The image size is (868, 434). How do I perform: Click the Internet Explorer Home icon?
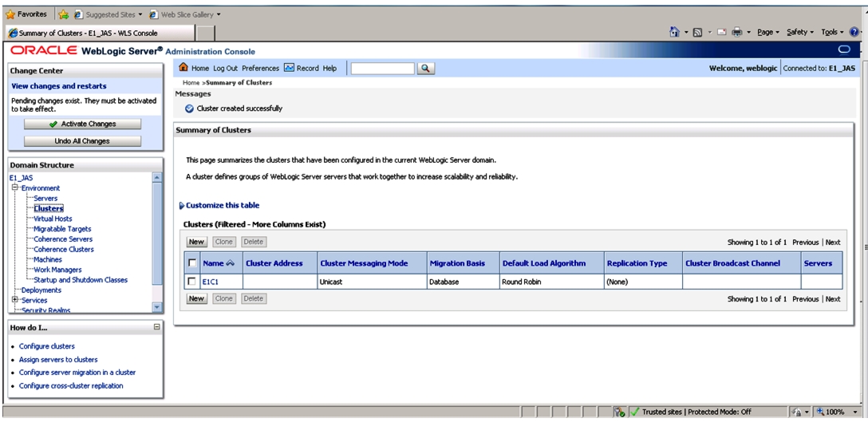pyautogui.click(x=674, y=32)
